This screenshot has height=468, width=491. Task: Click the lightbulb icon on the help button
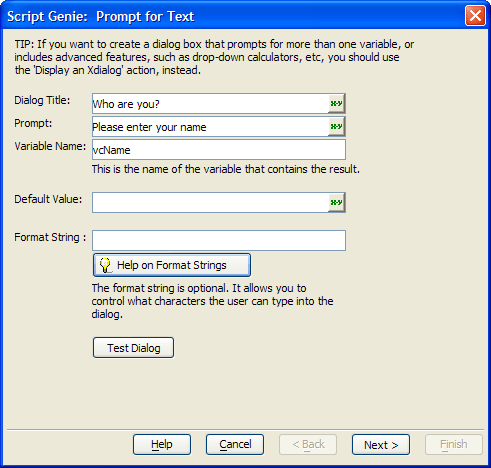[105, 265]
